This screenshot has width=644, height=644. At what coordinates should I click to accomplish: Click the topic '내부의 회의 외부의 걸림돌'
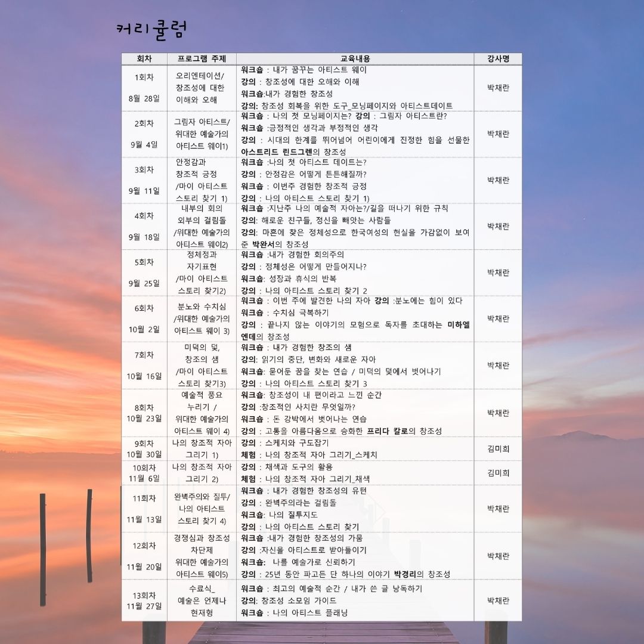202,215
